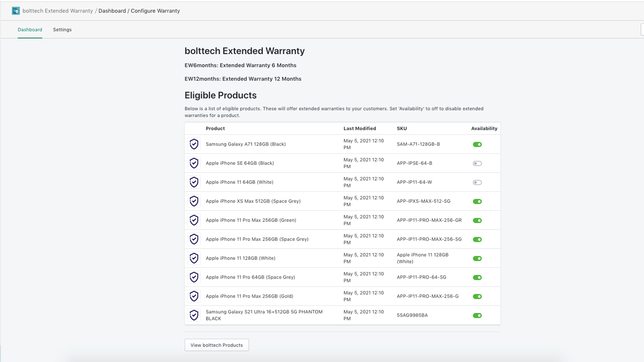The image size is (644, 362).
Task: Click the Last Modified column header
Action: 360,128
